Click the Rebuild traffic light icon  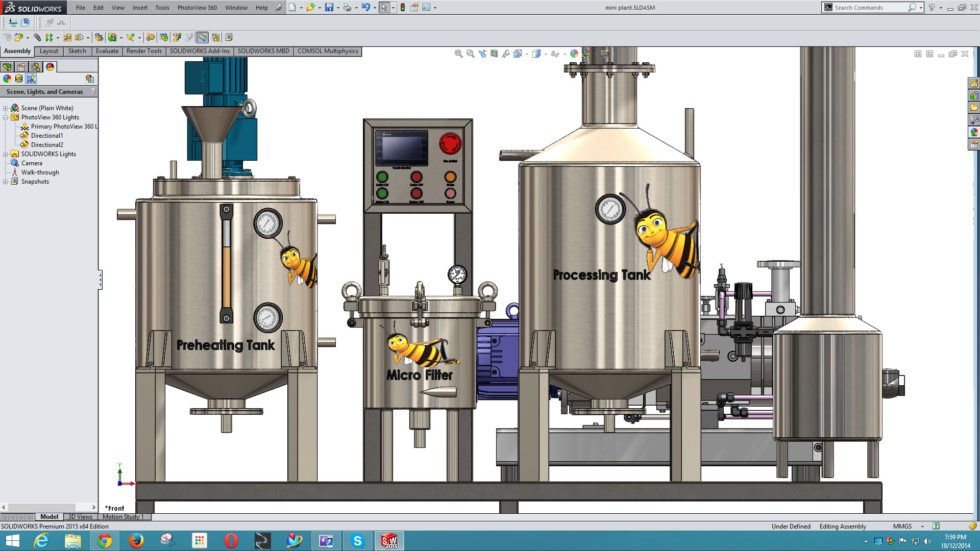[403, 8]
